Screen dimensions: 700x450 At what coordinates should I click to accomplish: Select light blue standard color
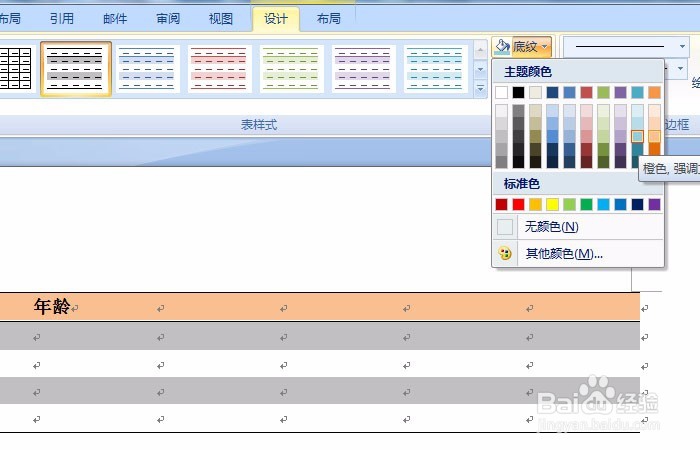coord(603,204)
